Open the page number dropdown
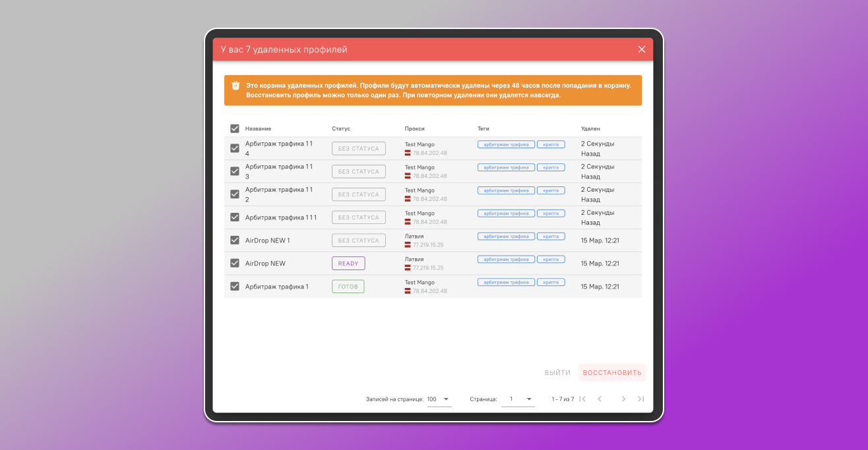Viewport: 868px width, 450px height. pyautogui.click(x=518, y=399)
